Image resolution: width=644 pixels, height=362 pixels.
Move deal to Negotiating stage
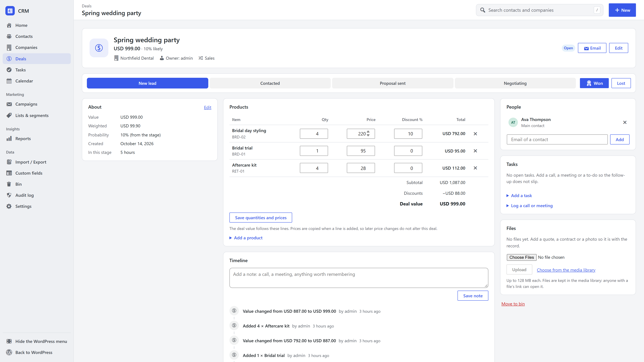pyautogui.click(x=515, y=83)
